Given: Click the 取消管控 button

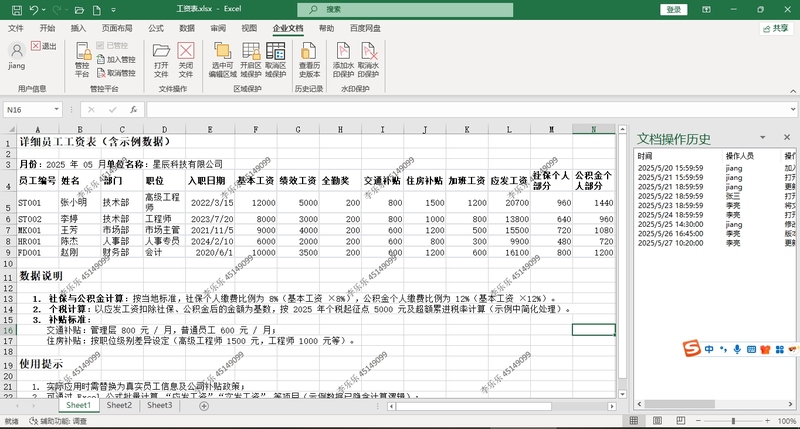Looking at the screenshot, I should [x=116, y=73].
